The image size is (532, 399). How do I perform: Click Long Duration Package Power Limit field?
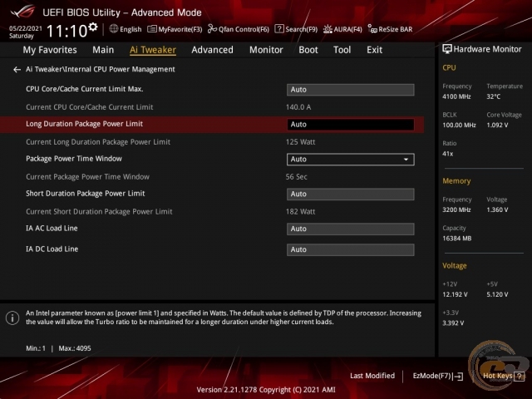[x=350, y=125]
